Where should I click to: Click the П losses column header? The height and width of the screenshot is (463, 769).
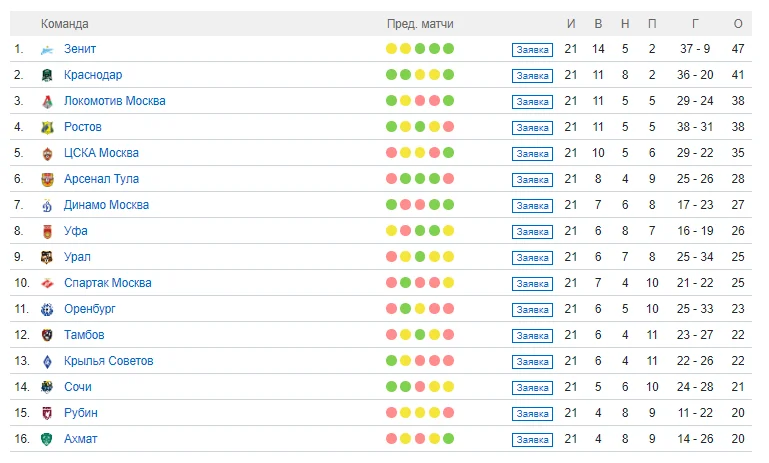[x=652, y=24]
